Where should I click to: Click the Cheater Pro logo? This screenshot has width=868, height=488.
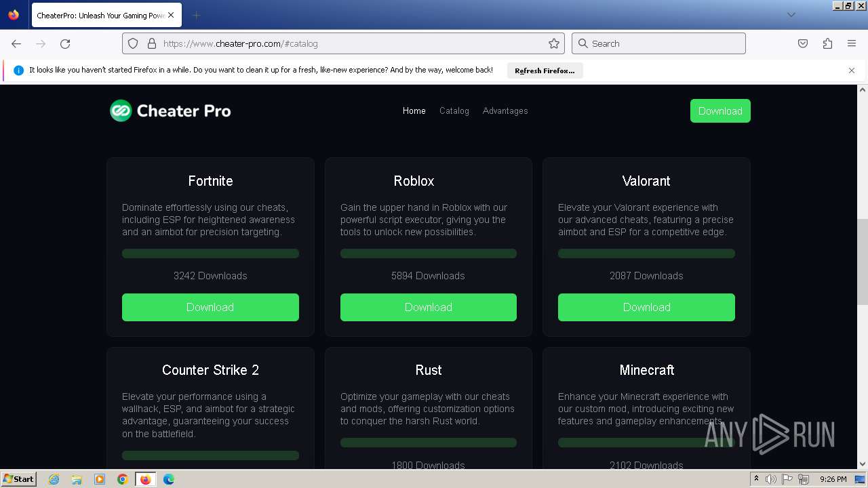pyautogui.click(x=170, y=110)
